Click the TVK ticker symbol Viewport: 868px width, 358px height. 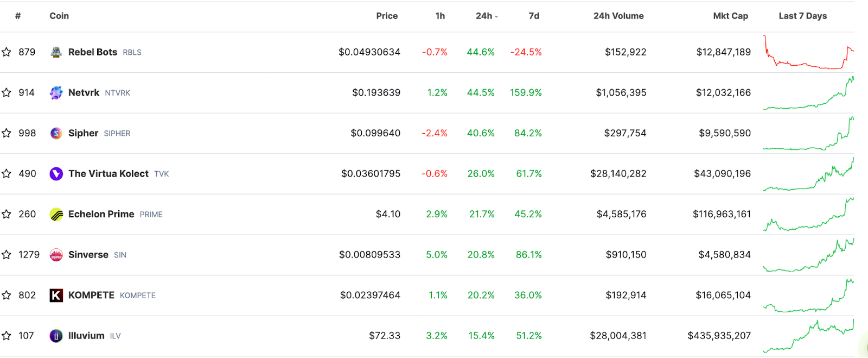click(162, 174)
